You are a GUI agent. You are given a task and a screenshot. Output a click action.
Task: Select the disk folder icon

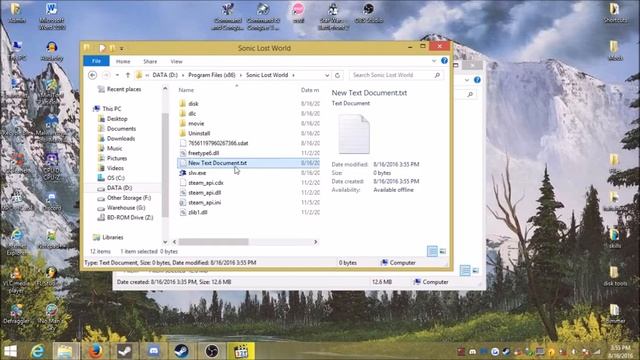pos(183,104)
